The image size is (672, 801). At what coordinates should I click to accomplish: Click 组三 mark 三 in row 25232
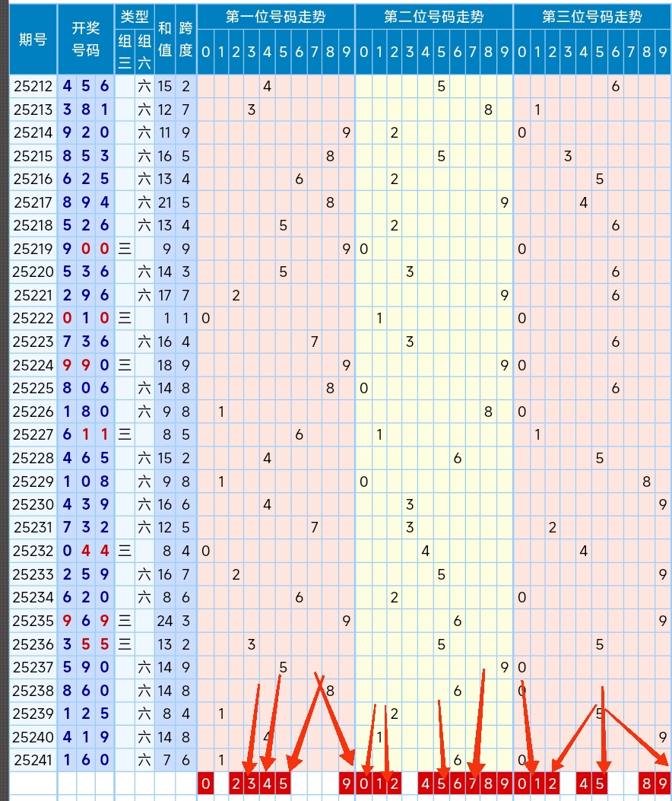(125, 551)
